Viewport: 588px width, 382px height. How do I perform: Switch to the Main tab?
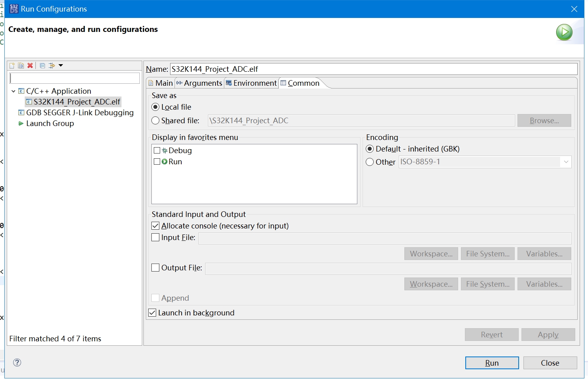pos(161,83)
